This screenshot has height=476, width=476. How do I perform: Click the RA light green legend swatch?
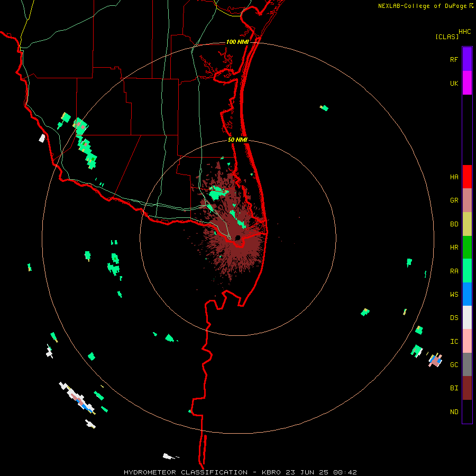(x=467, y=271)
